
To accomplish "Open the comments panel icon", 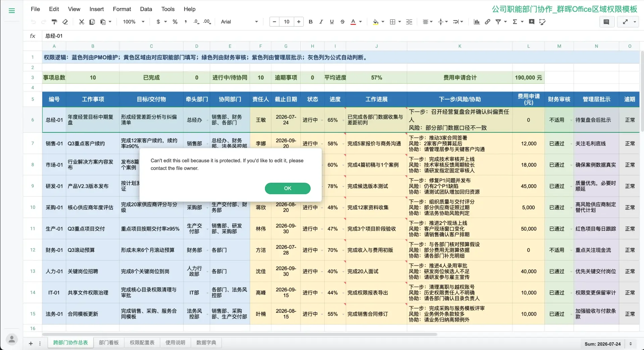I will (606, 22).
